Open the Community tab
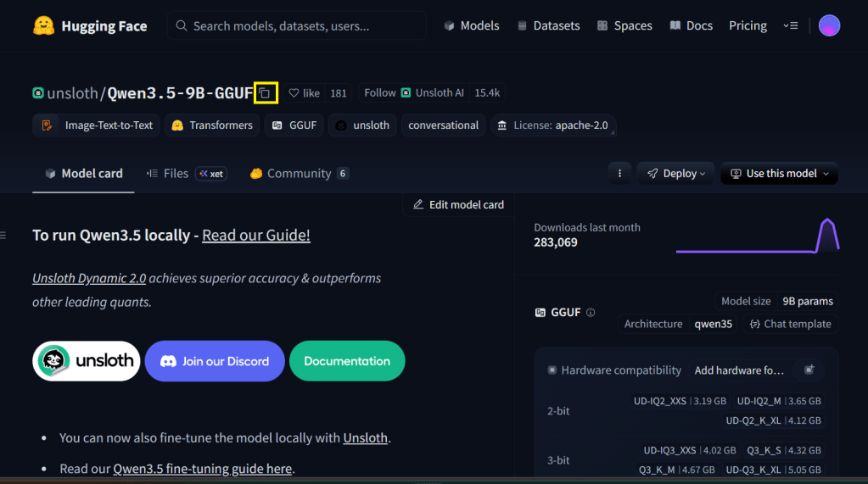This screenshot has height=484, width=868. (299, 174)
